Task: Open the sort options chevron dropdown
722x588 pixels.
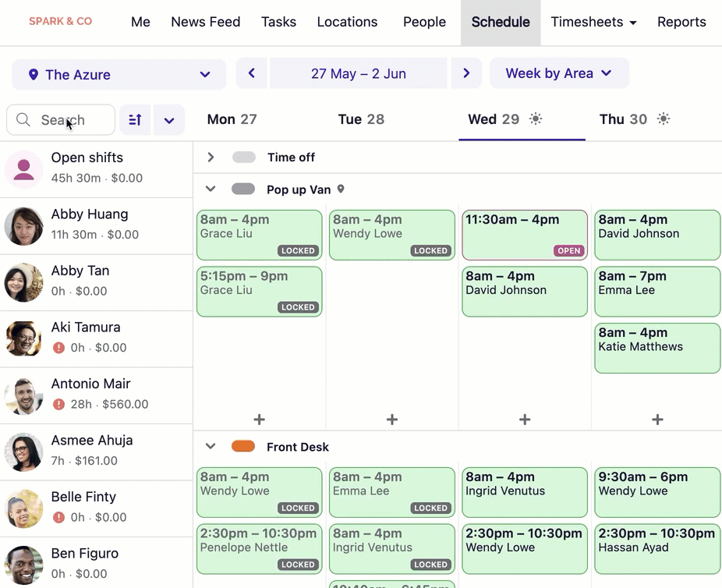Action: pos(169,120)
